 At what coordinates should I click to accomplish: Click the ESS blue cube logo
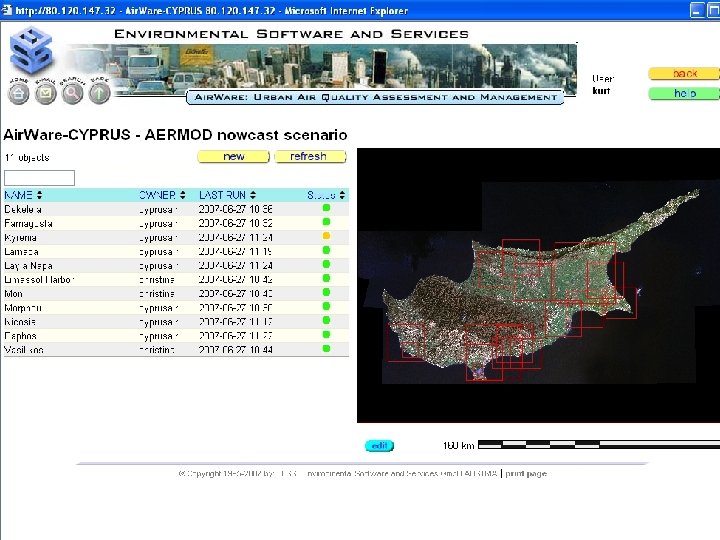tap(31, 51)
